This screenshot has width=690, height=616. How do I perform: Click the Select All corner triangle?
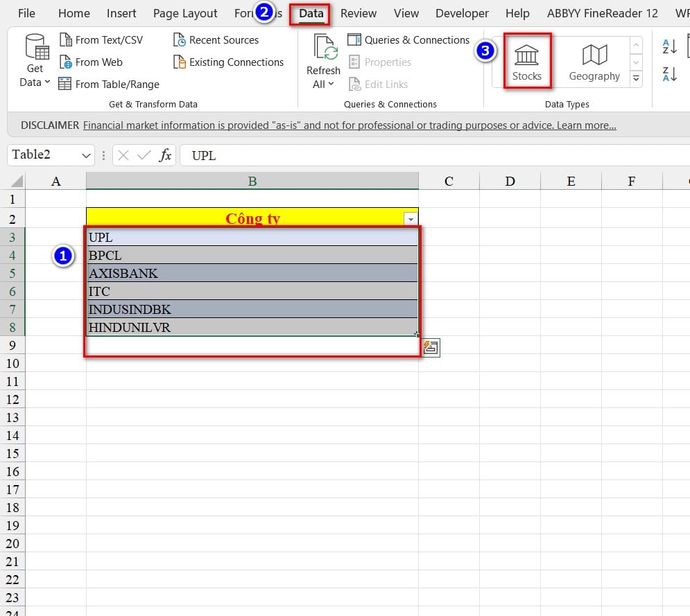15,181
